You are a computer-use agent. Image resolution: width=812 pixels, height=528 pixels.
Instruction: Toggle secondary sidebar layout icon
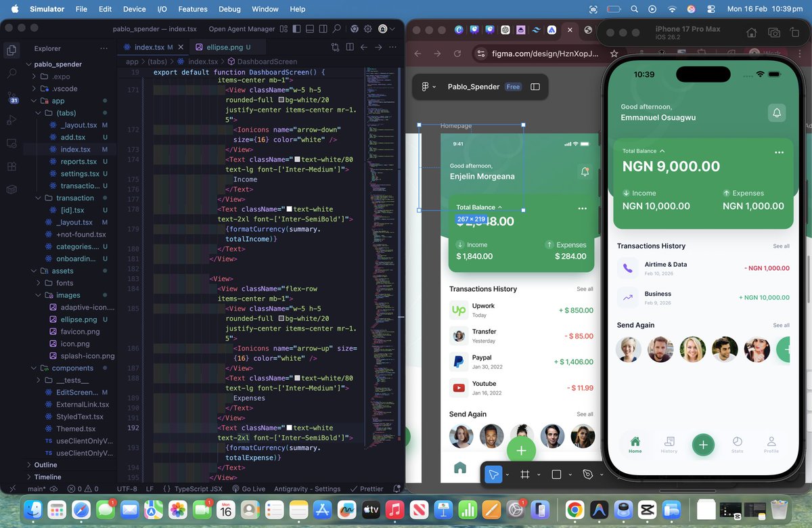(322, 29)
